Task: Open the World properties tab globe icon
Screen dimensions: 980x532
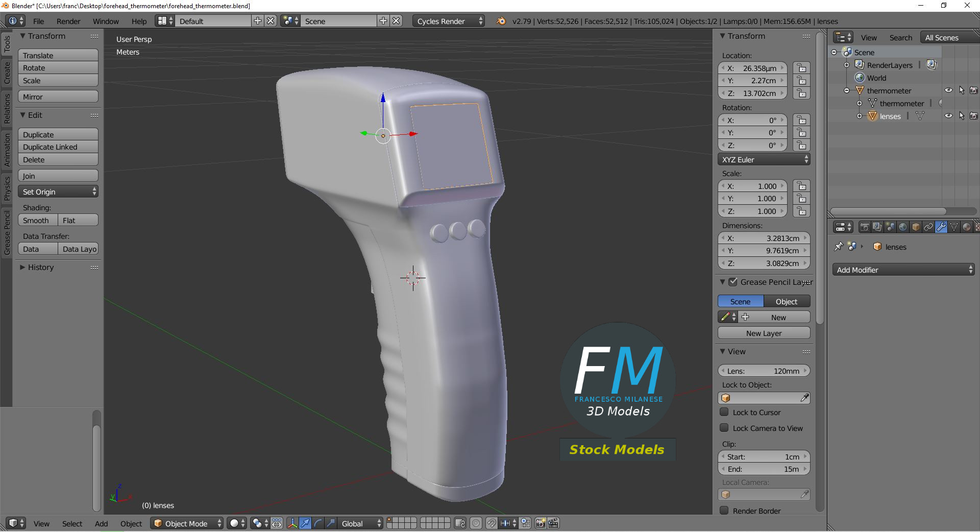Action: [x=903, y=227]
